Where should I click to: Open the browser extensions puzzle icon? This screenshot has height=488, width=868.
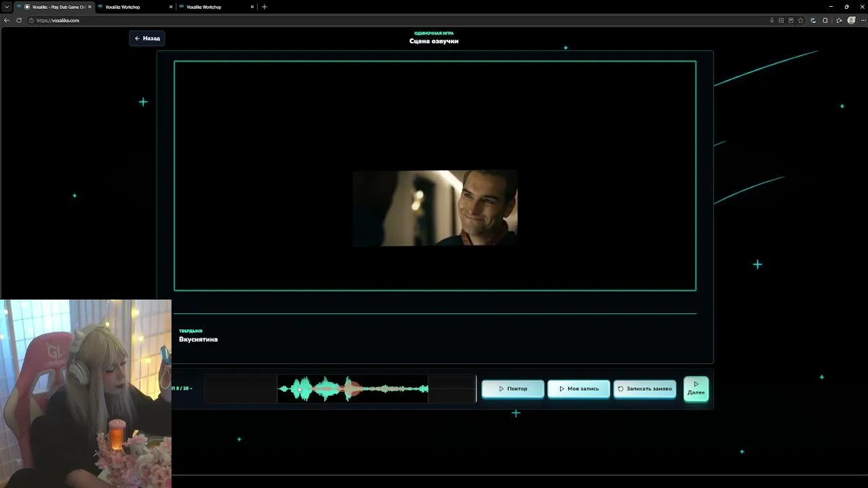(x=825, y=20)
